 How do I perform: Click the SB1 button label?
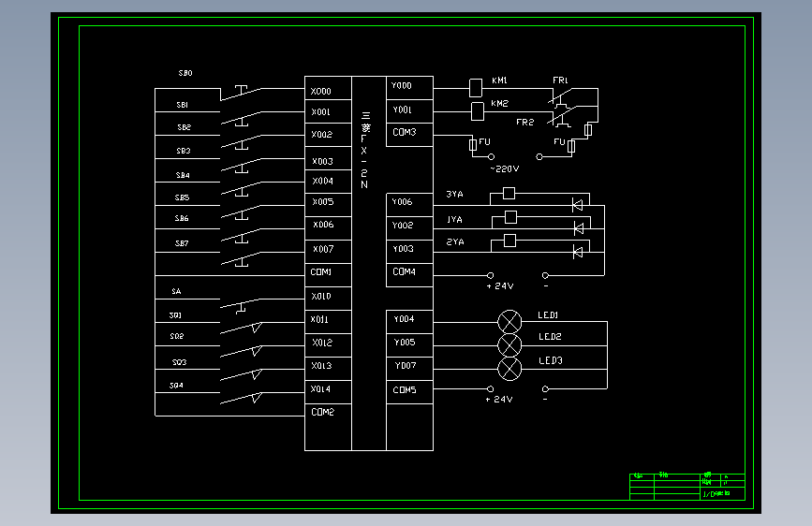point(183,105)
